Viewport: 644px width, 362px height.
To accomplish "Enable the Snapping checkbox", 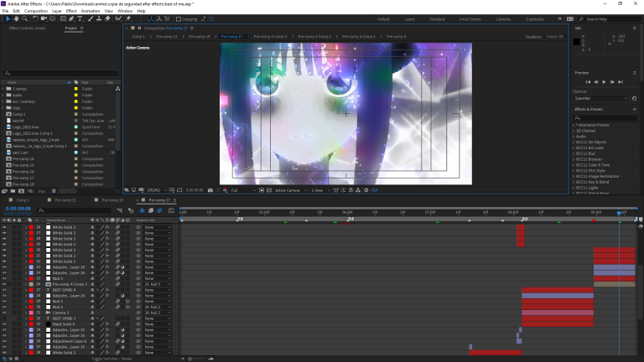I will pos(179,19).
